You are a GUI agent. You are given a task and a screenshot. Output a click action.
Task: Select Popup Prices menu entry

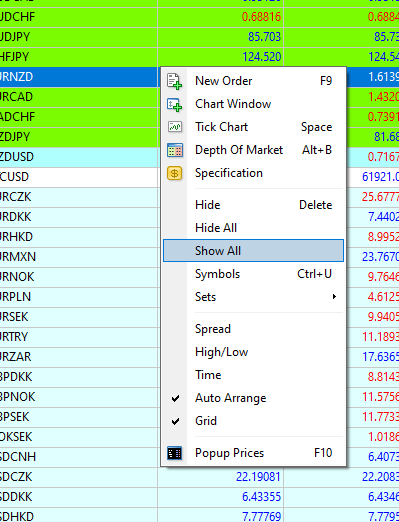(x=253, y=453)
